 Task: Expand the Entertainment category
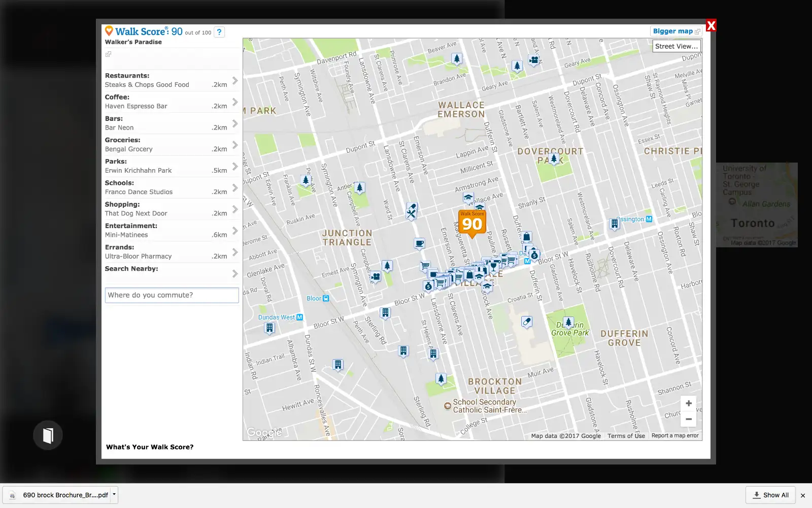click(x=235, y=231)
